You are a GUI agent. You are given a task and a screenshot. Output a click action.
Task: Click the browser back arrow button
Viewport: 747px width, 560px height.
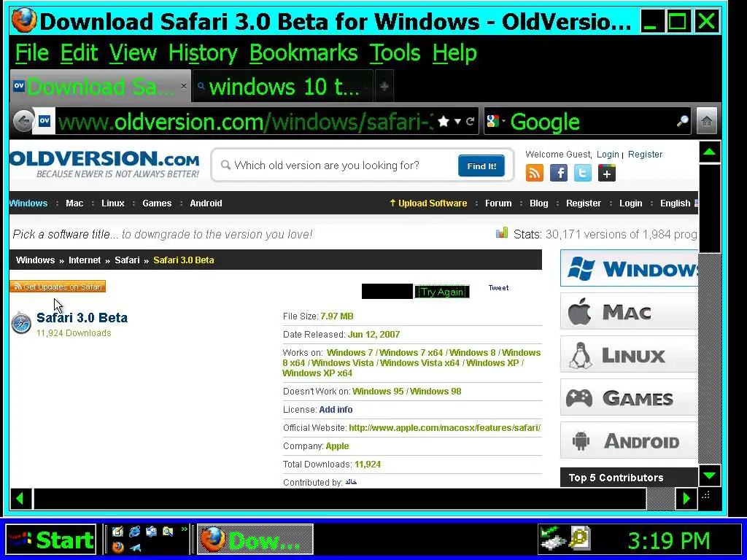[x=23, y=122]
